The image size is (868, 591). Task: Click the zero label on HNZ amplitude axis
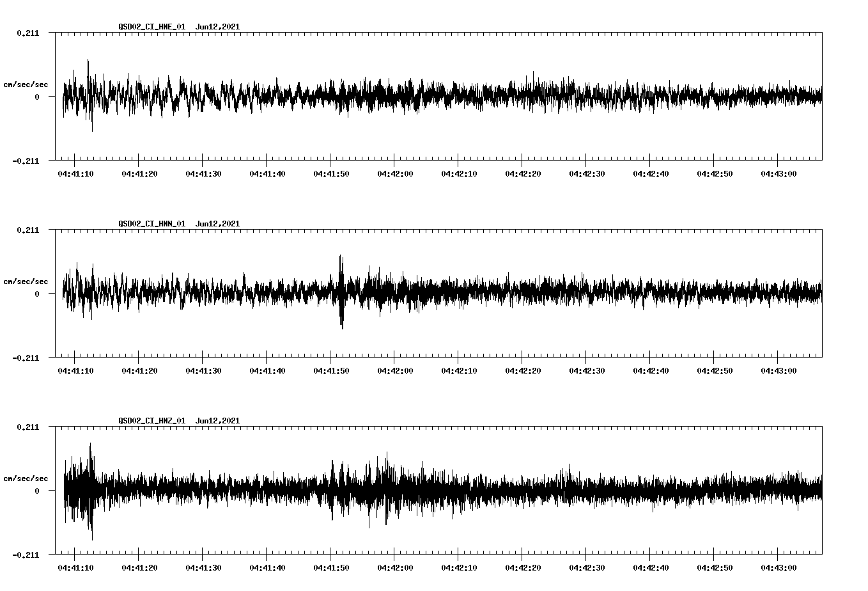(x=37, y=491)
